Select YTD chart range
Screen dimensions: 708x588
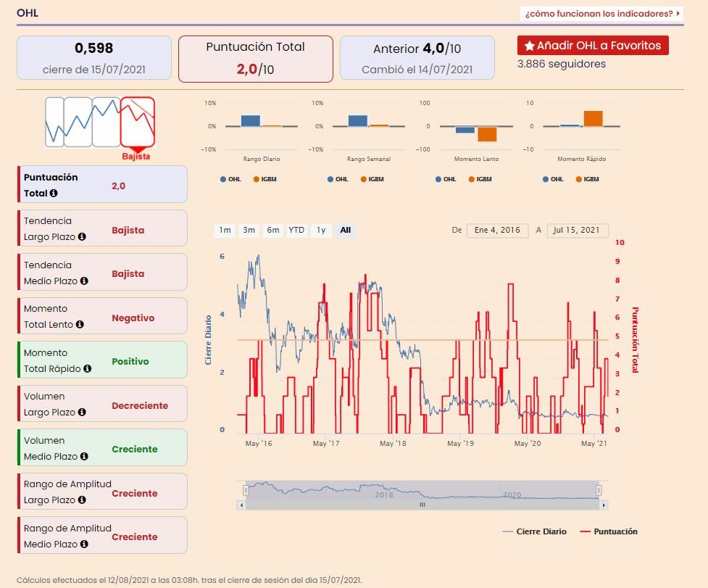[296, 231]
